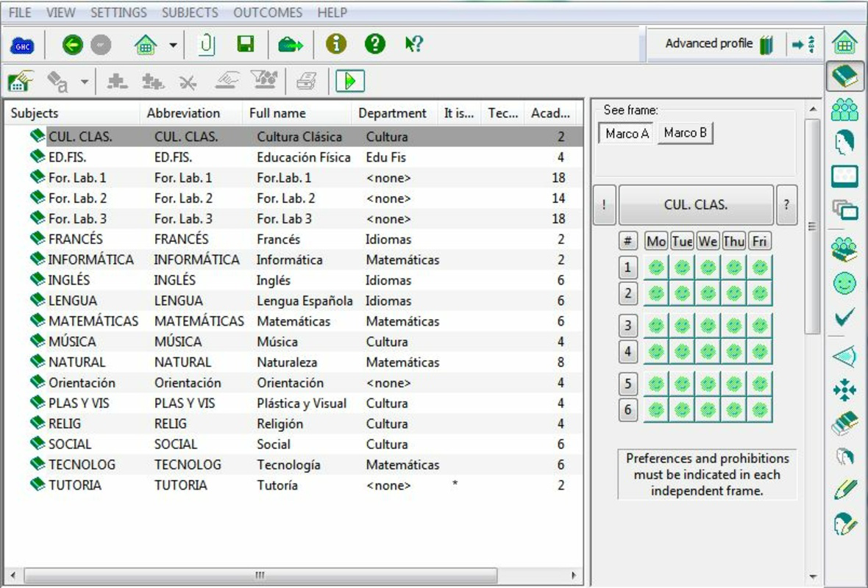Click the arrow-with-dots icon beside Advanced profile
Screen dimensions: 868x588
click(803, 44)
